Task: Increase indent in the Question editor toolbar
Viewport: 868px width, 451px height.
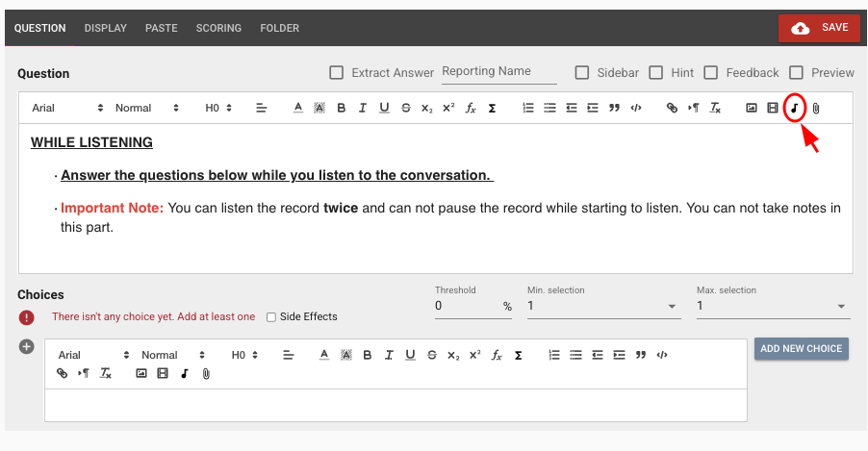Action: coord(593,108)
